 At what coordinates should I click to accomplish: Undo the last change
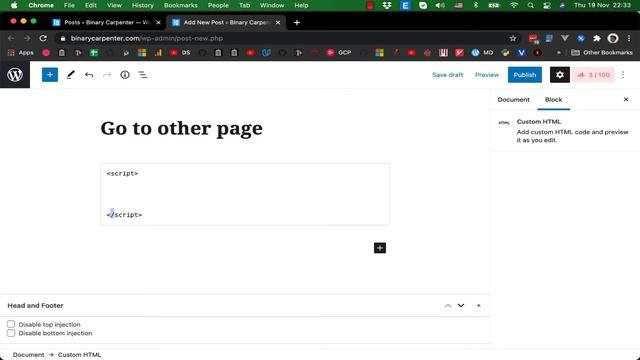(x=89, y=75)
